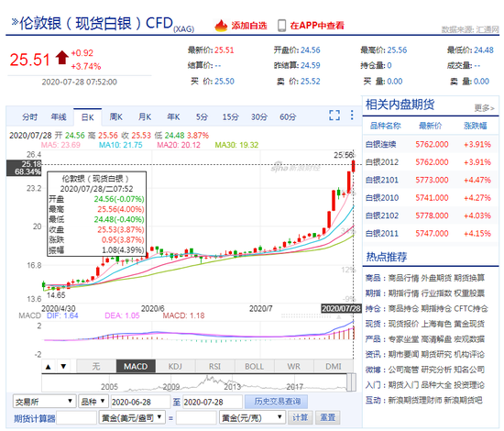
Task: Select the 月K chart tab
Action: (x=145, y=116)
